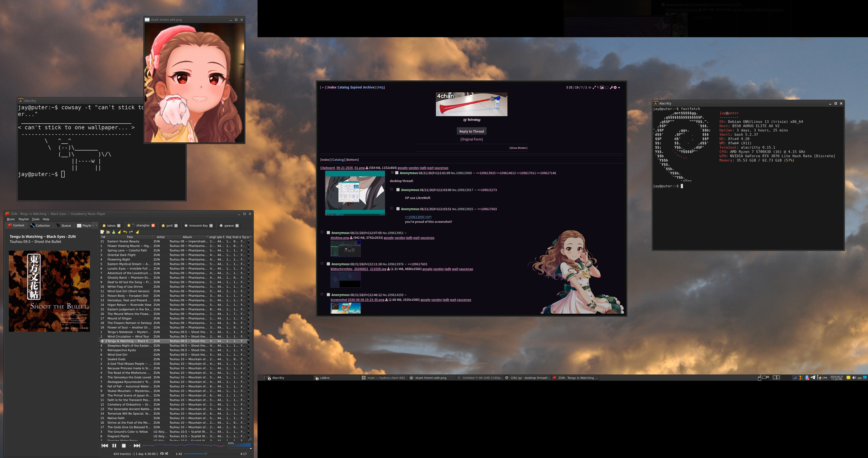
Task: Click the Album column header sort arrow
Action: point(207,237)
